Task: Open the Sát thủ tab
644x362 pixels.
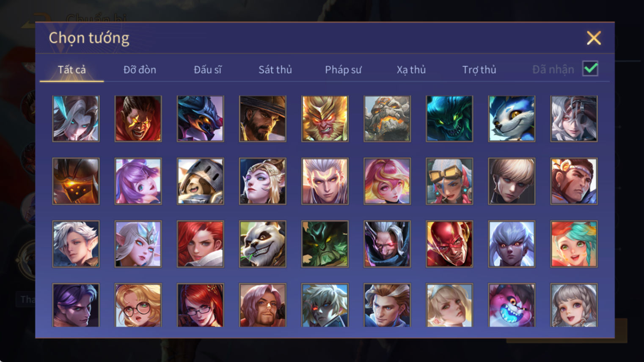Action: (275, 70)
